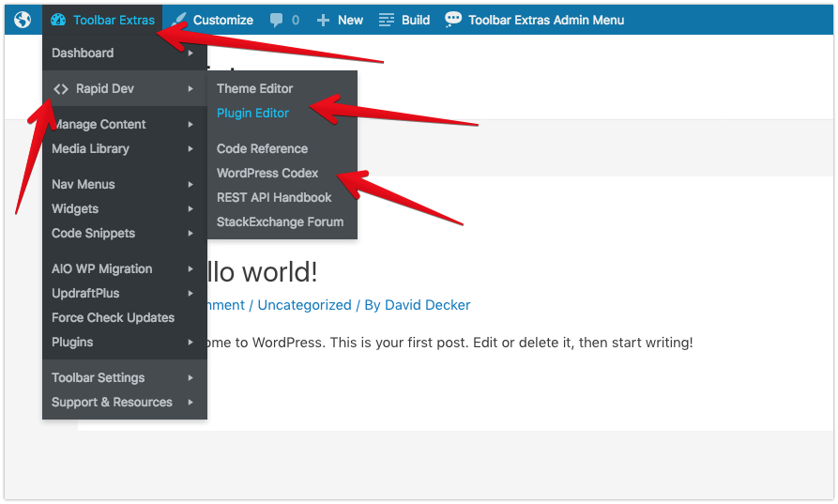Select Plugin Editor in the submenu
This screenshot has height=504, width=838.
[x=252, y=114]
